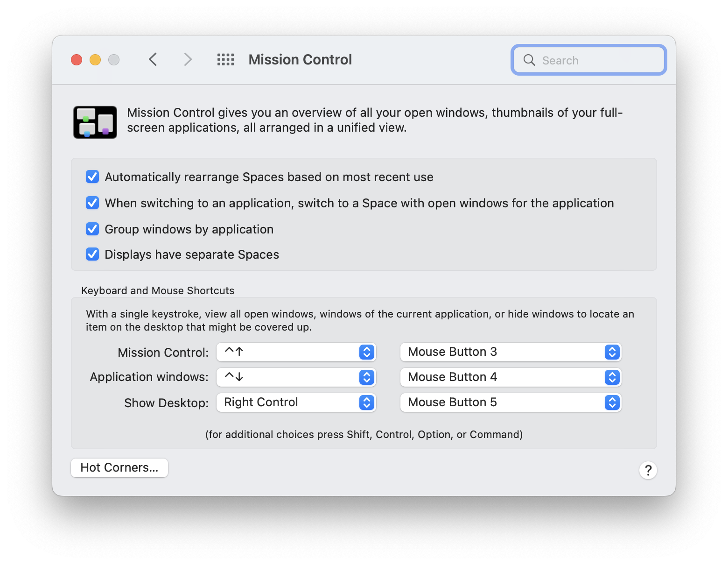Open the Mouse Button 4 dropdown

(511, 377)
